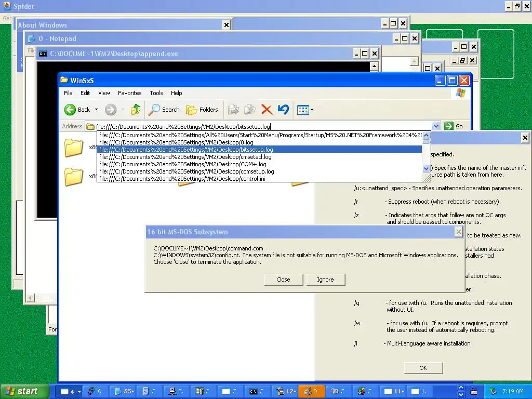The height and width of the screenshot is (399, 532).
Task: Open the Favorites menu in WinSxS
Action: click(x=129, y=93)
